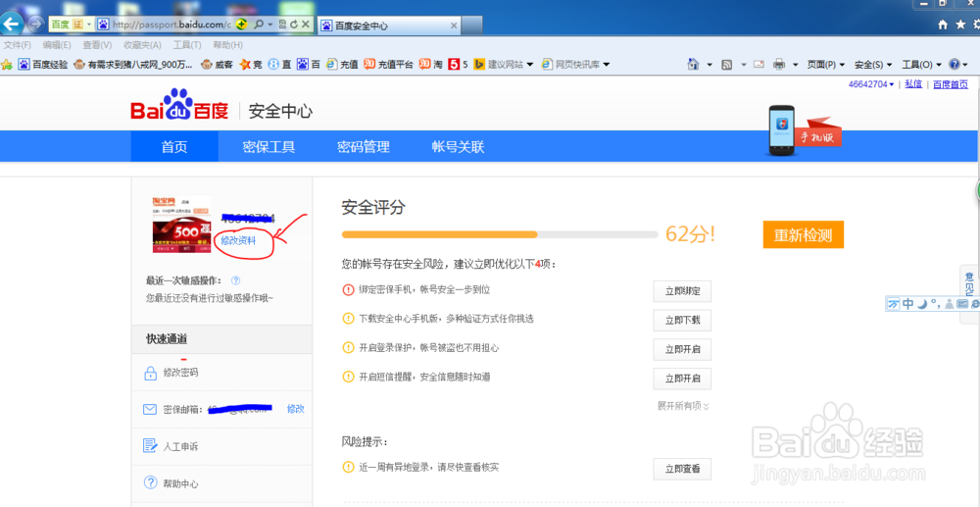Open the 安全(S) dropdown menu
The image size is (980, 507).
pos(873,65)
